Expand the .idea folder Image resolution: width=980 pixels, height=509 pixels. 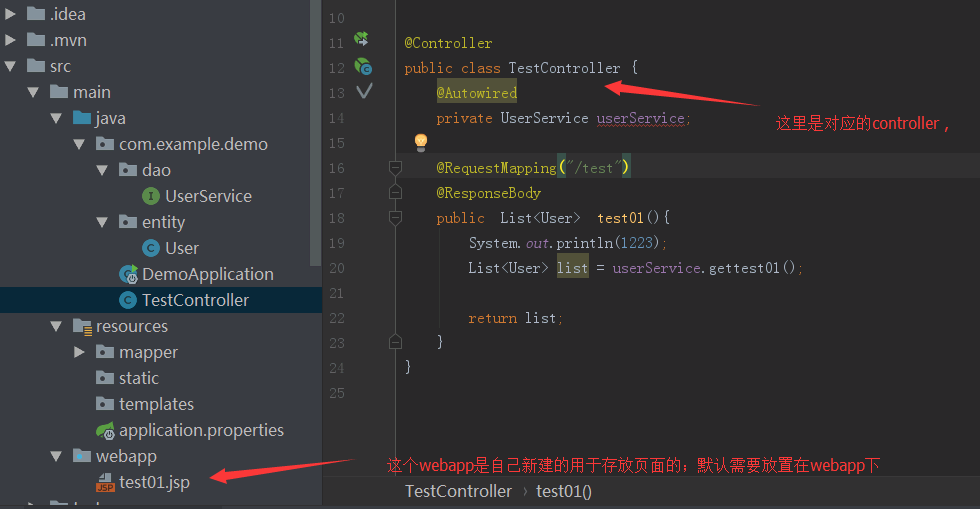pyautogui.click(x=11, y=14)
